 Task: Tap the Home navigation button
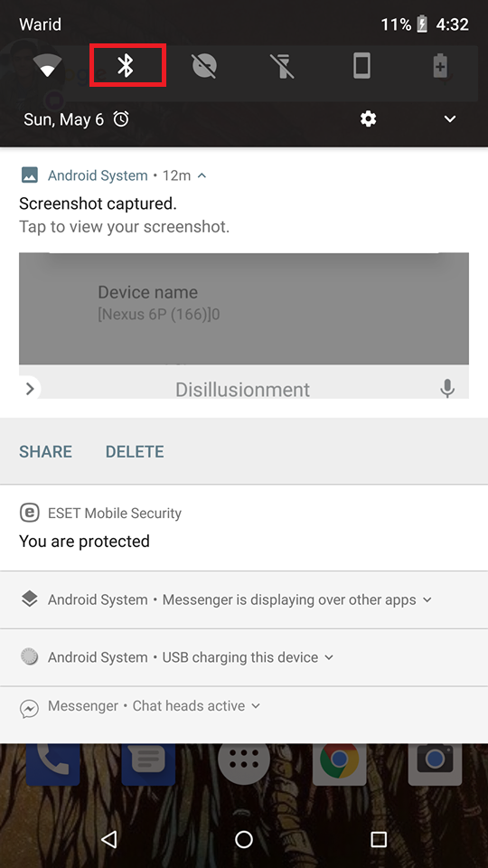pyautogui.click(x=244, y=839)
